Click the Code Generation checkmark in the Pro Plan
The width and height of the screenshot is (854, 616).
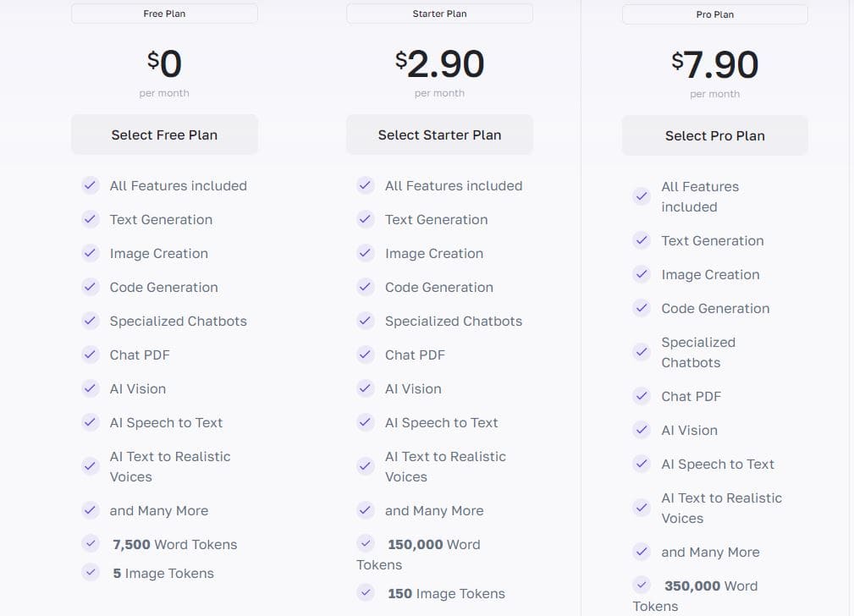(x=642, y=308)
